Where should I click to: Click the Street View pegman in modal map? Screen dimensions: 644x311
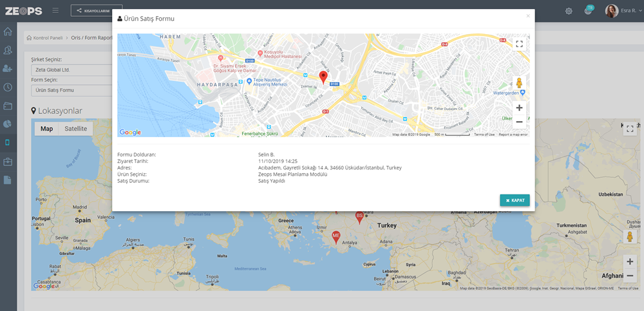(x=519, y=83)
